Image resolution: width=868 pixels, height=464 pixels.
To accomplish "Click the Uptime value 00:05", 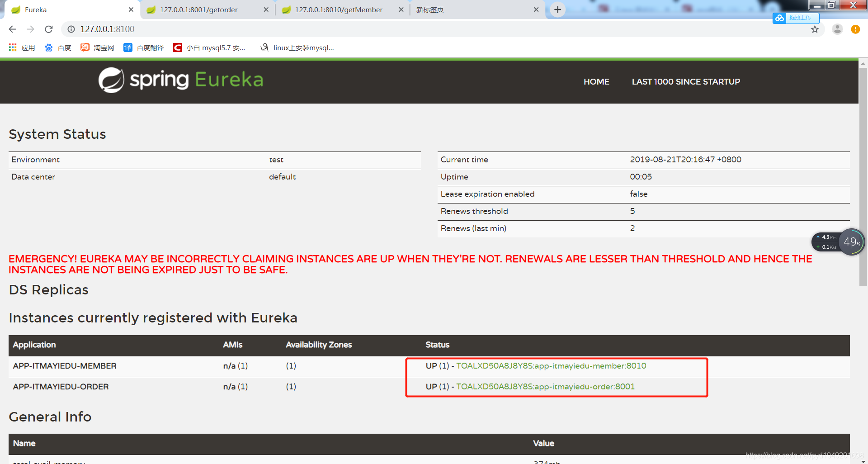I will [641, 177].
